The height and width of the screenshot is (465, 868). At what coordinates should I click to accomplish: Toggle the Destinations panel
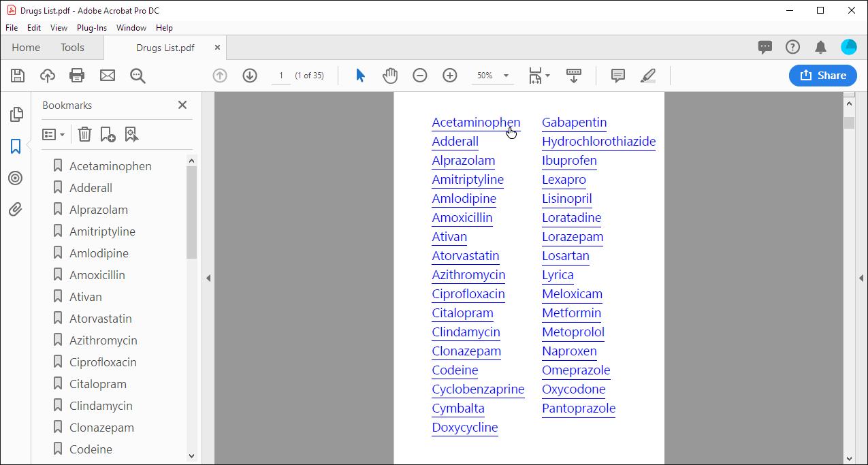[15, 178]
